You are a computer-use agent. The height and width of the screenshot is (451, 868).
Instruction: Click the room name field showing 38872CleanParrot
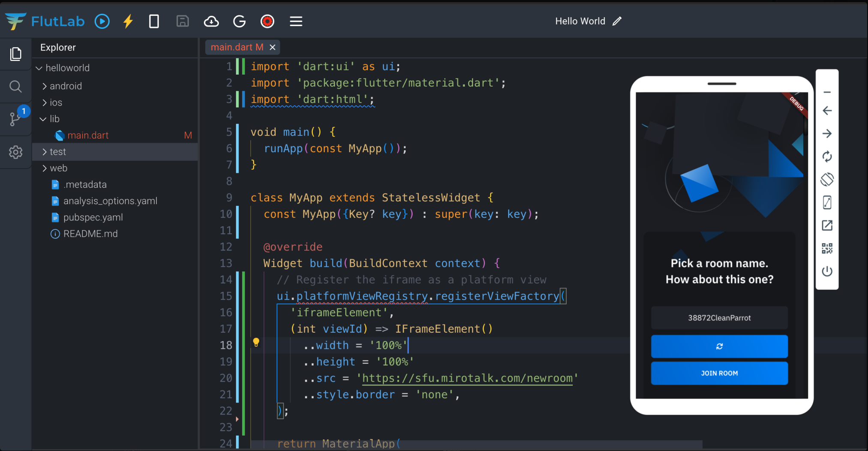[x=719, y=318]
